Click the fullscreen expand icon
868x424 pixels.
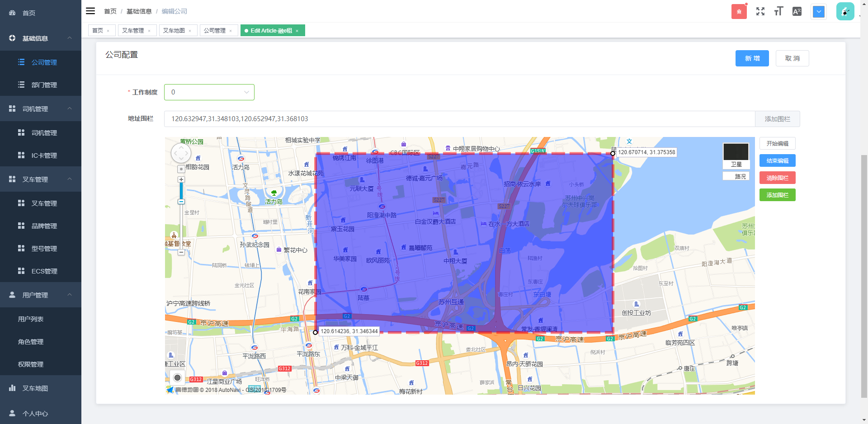point(760,12)
